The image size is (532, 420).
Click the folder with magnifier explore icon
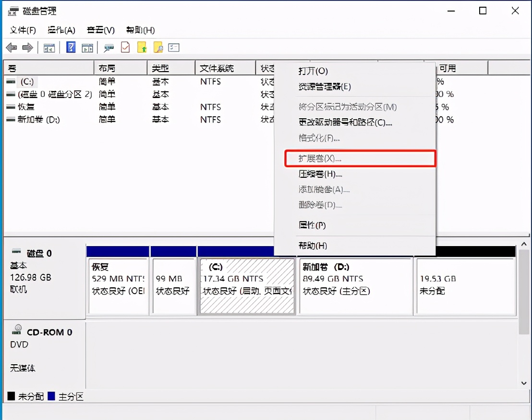[x=158, y=47]
